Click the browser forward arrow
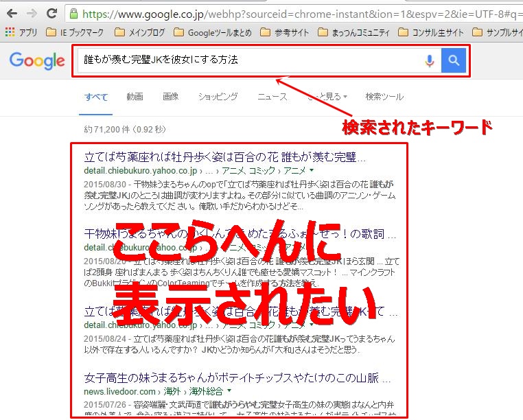Screen dimensions: 523x420 [32, 14]
